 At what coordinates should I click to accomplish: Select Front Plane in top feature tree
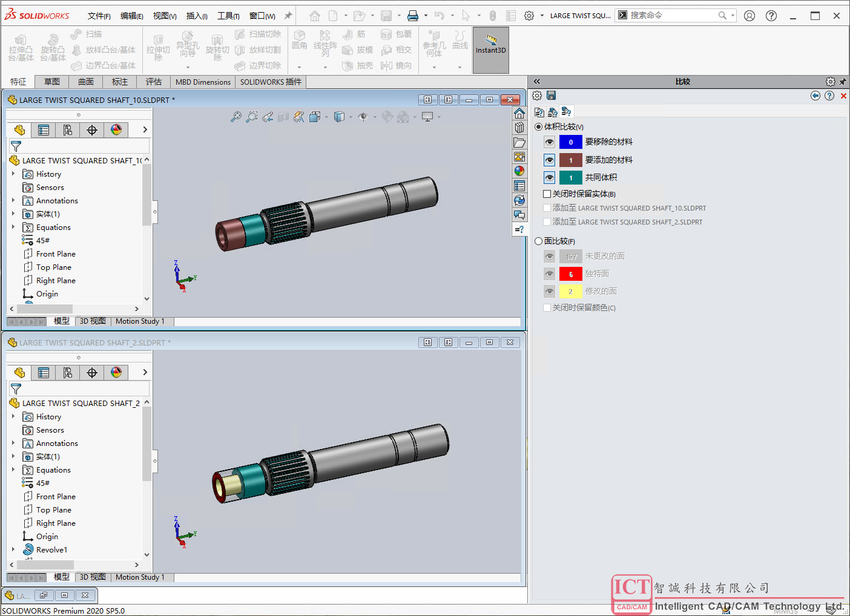click(x=56, y=254)
